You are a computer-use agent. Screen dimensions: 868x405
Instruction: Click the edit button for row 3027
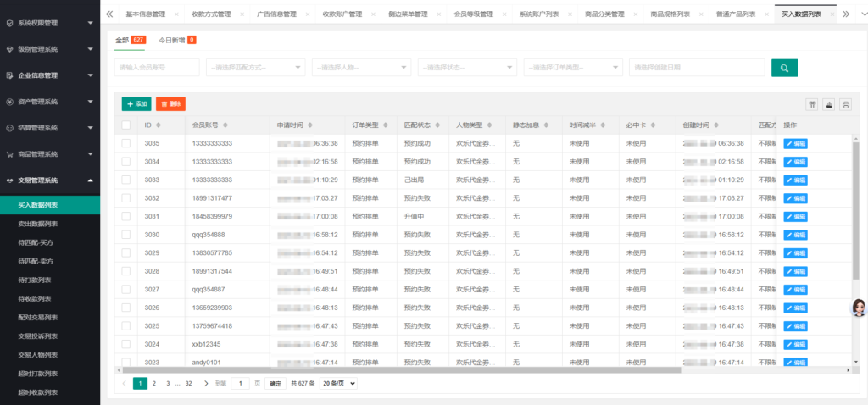coord(795,290)
